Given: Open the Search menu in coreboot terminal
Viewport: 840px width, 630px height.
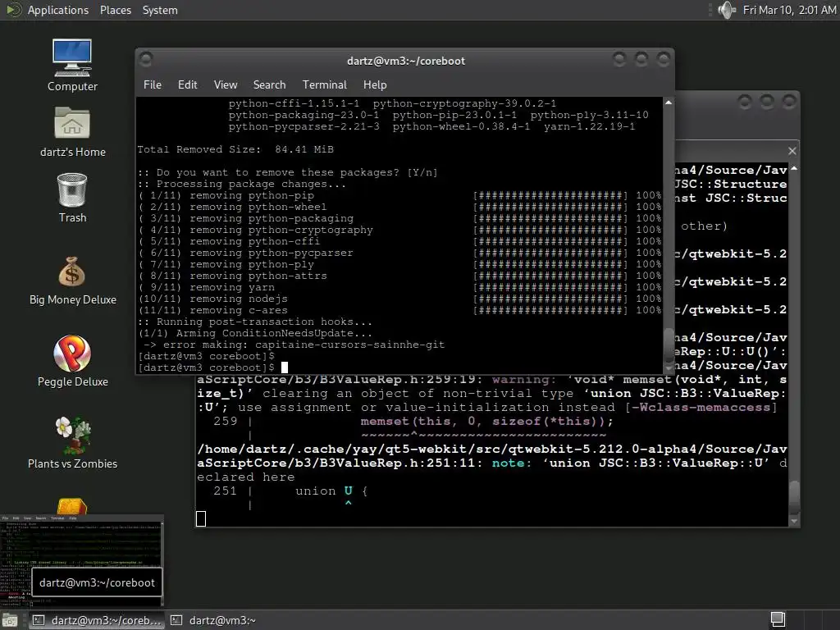Looking at the screenshot, I should [269, 84].
